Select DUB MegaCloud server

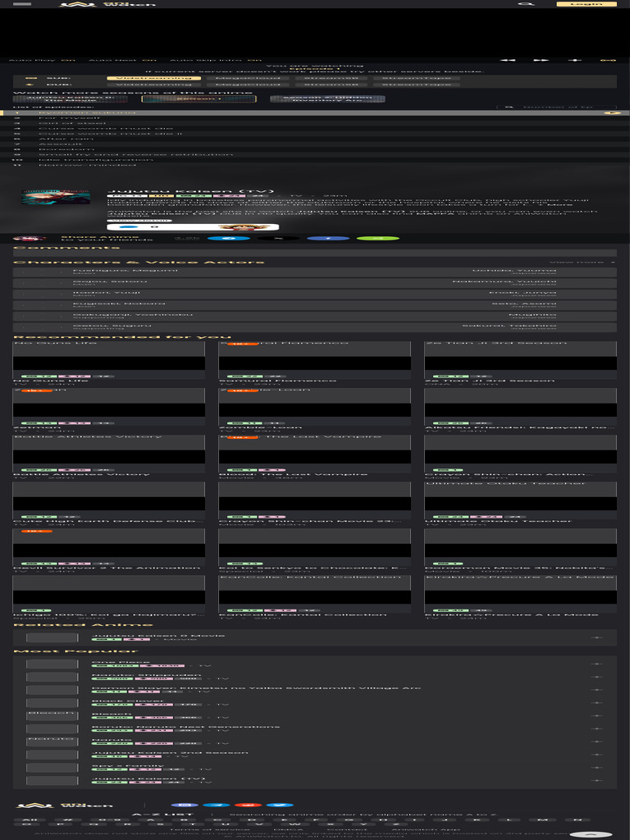[x=248, y=84]
